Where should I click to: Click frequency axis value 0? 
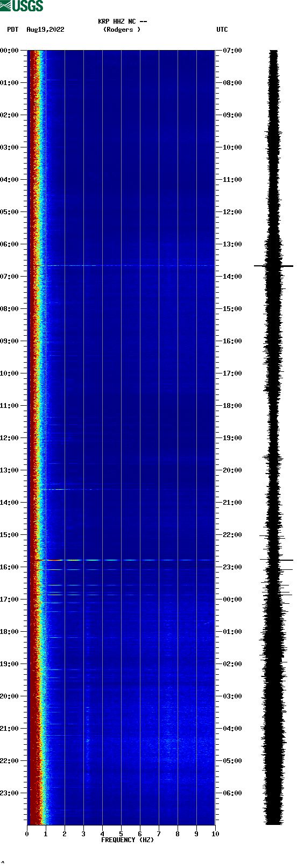[x=27, y=834]
